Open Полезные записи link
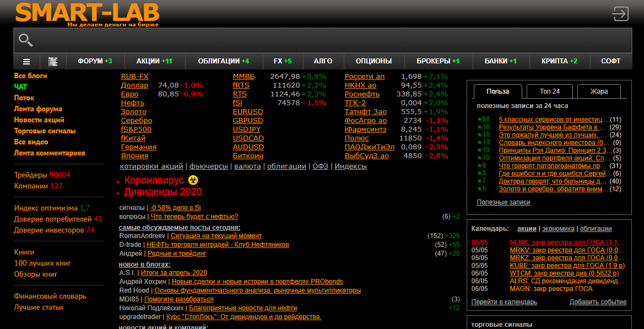Image resolution: width=644 pixels, height=329 pixels. (504, 202)
